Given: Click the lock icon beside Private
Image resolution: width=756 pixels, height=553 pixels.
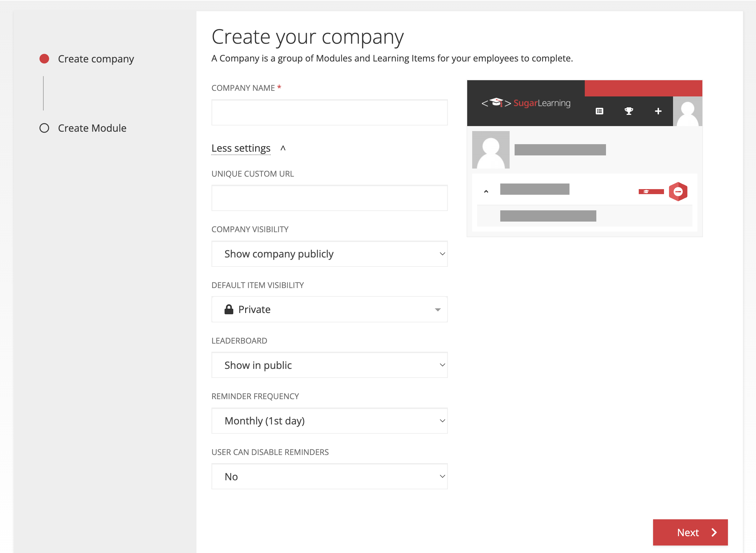Looking at the screenshot, I should (229, 309).
